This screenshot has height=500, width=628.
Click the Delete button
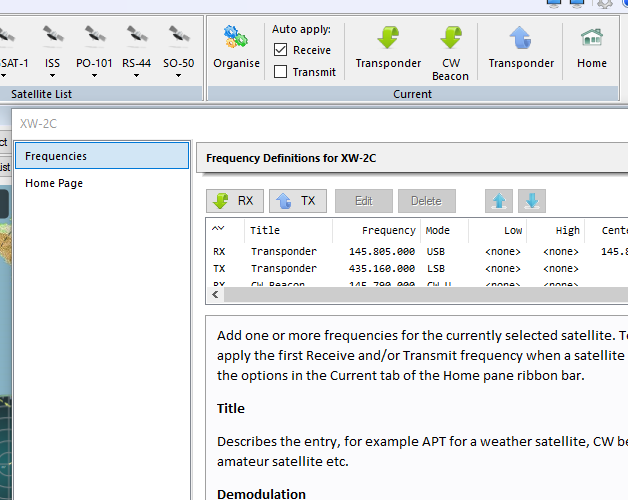click(427, 201)
